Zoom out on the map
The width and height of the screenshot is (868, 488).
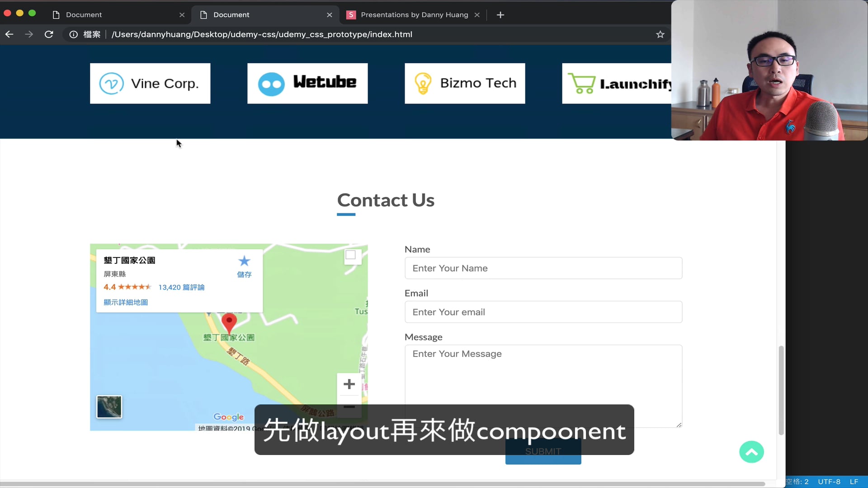349,407
